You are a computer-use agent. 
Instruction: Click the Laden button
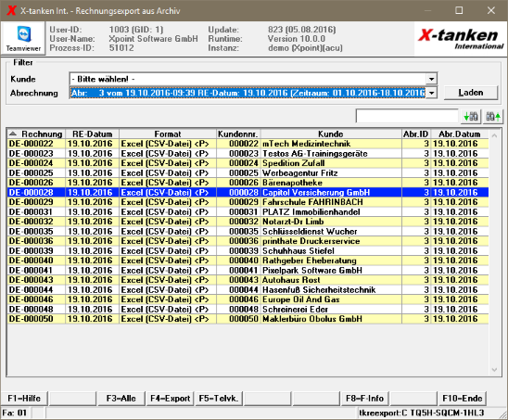pyautogui.click(x=470, y=93)
